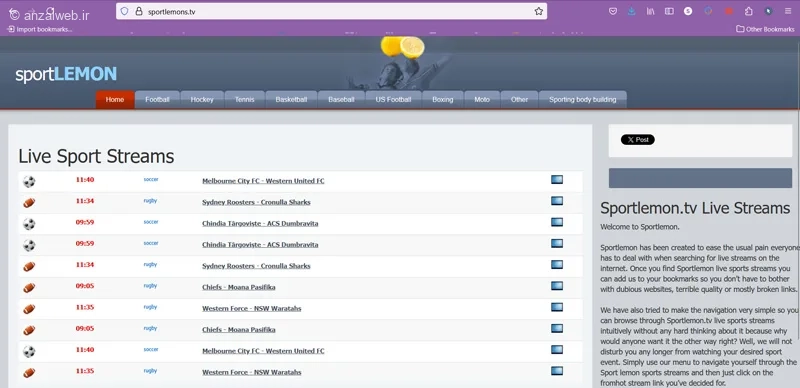The height and width of the screenshot is (388, 800).
Task: Open the Pocket save icon in toolbar
Action: [613, 11]
